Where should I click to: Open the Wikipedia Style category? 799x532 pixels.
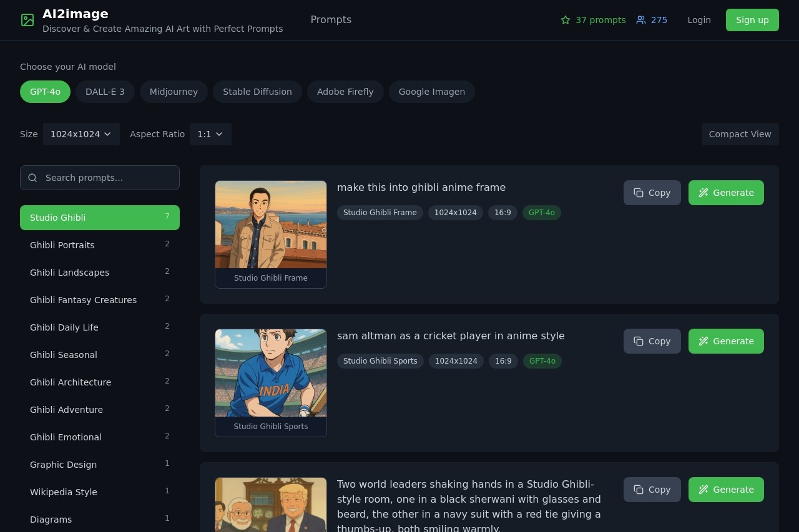click(x=100, y=492)
